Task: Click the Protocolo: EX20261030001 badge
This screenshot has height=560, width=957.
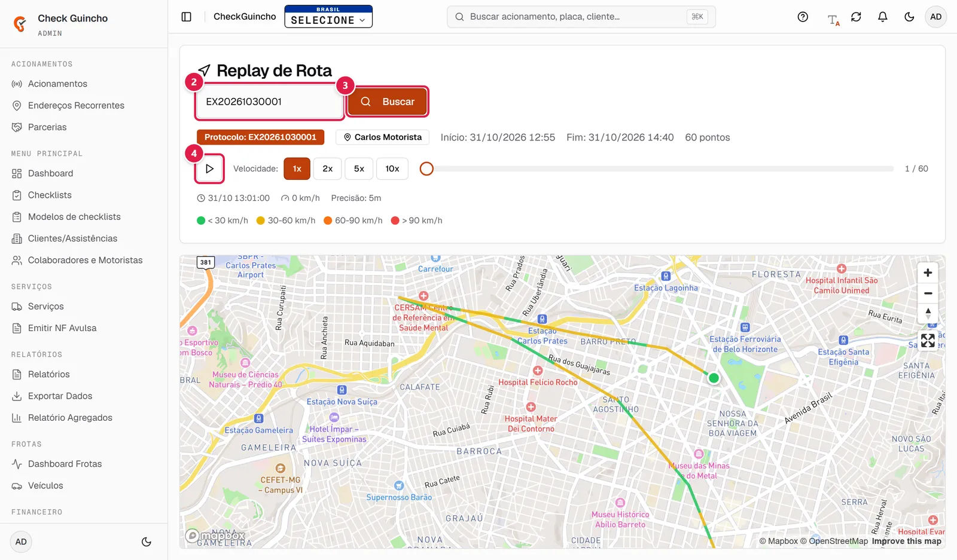Action: [x=260, y=137]
